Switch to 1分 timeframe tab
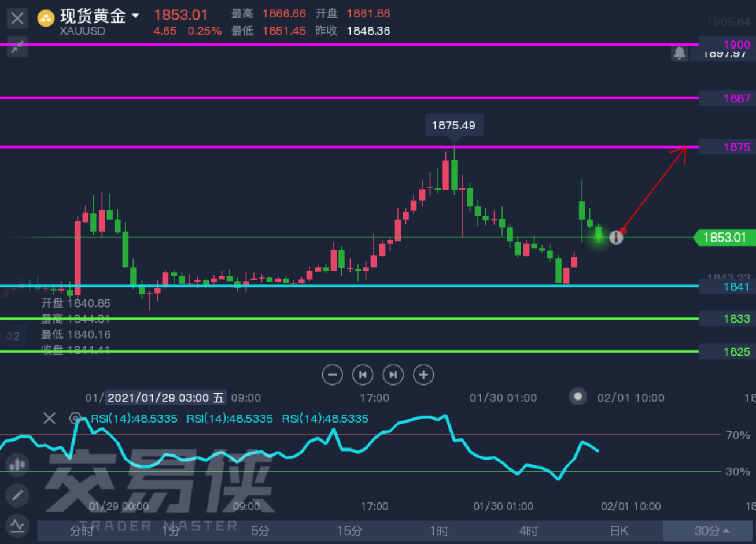This screenshot has height=544, width=756. click(x=171, y=531)
